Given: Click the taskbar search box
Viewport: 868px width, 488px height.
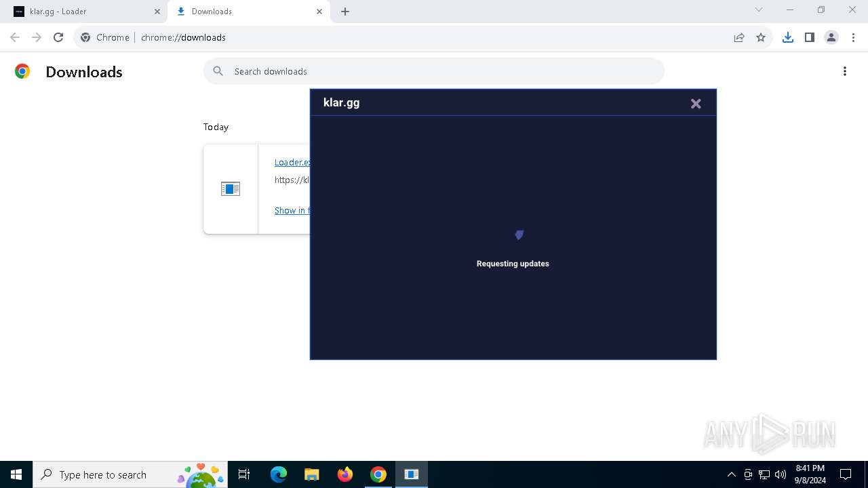Looking at the screenshot, I should click(x=130, y=474).
